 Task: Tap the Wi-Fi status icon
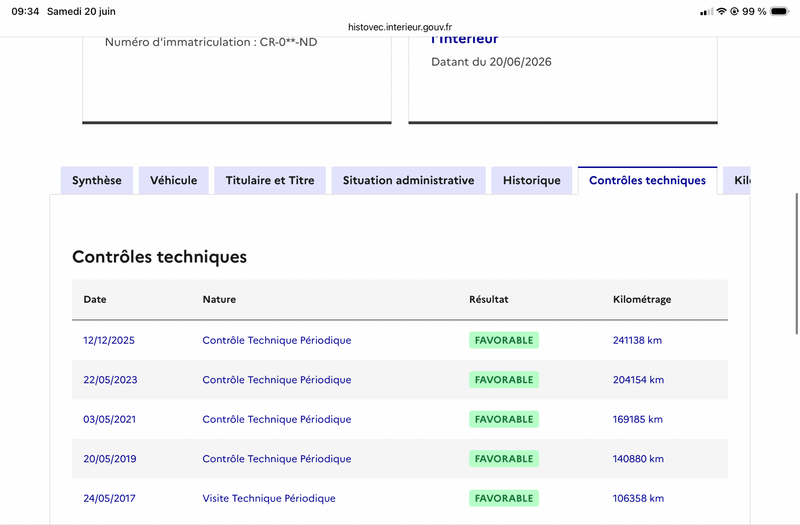click(x=721, y=11)
